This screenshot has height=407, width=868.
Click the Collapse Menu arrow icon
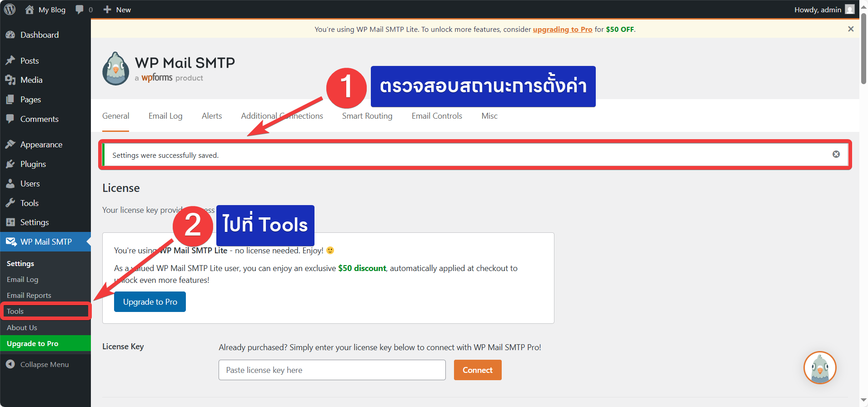click(x=10, y=364)
